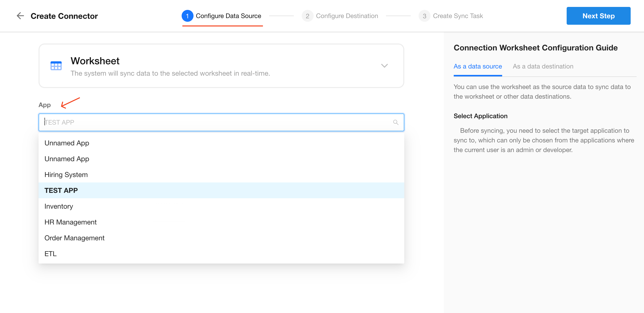
Task: Select the first Unnamed App entry
Action: [x=67, y=143]
